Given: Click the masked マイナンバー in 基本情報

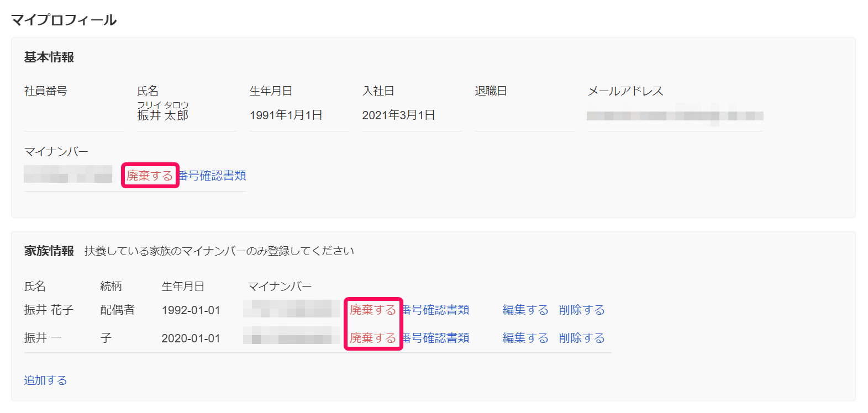Looking at the screenshot, I should [x=68, y=174].
